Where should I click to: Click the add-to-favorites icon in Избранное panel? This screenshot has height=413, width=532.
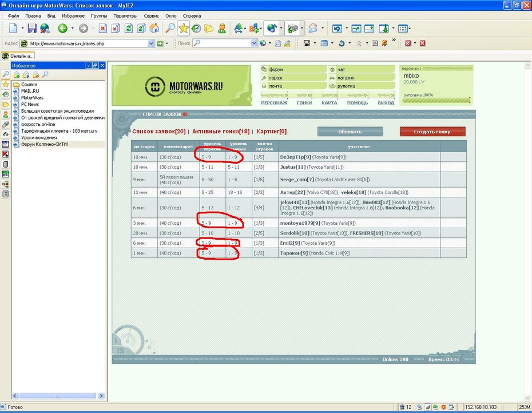coord(16,75)
